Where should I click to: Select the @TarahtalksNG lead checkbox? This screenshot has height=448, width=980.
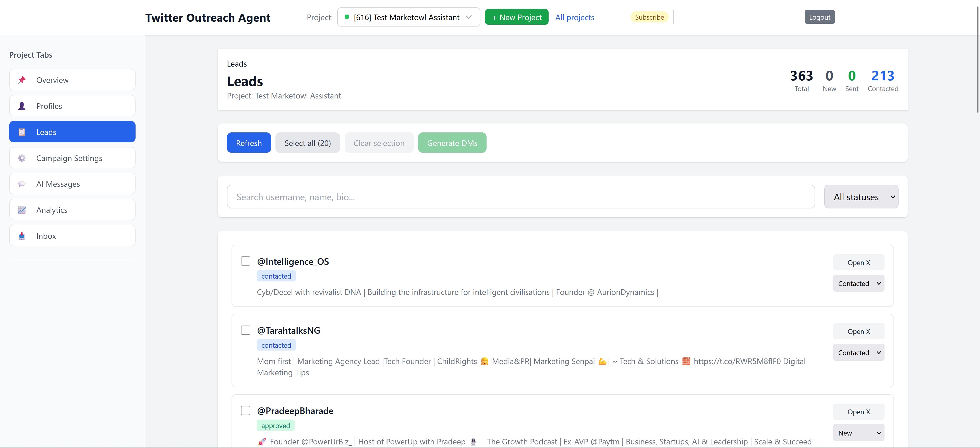click(x=245, y=330)
